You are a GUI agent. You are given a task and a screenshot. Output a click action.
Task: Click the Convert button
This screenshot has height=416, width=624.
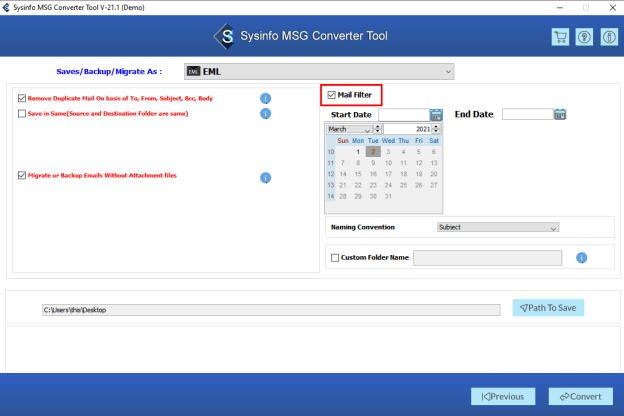(581, 396)
